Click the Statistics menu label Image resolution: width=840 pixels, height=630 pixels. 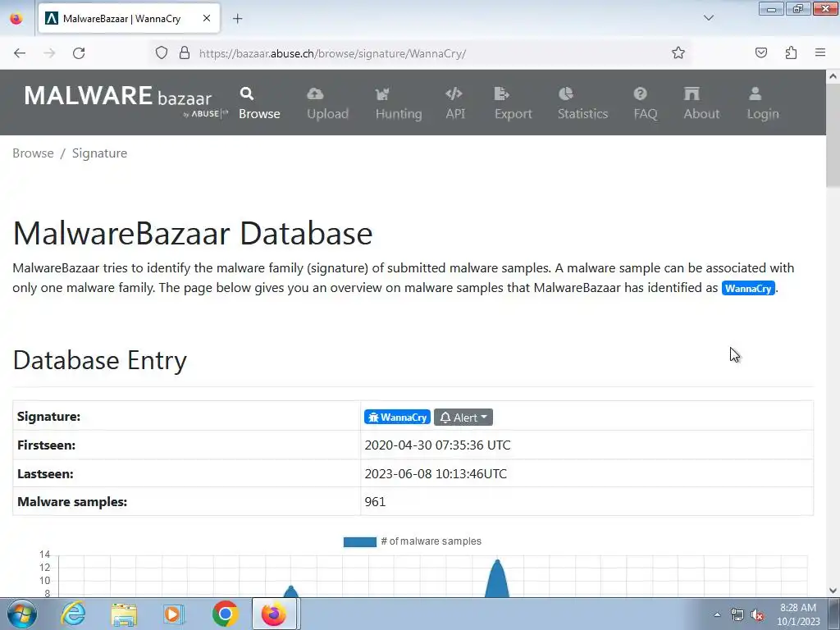[x=583, y=114]
